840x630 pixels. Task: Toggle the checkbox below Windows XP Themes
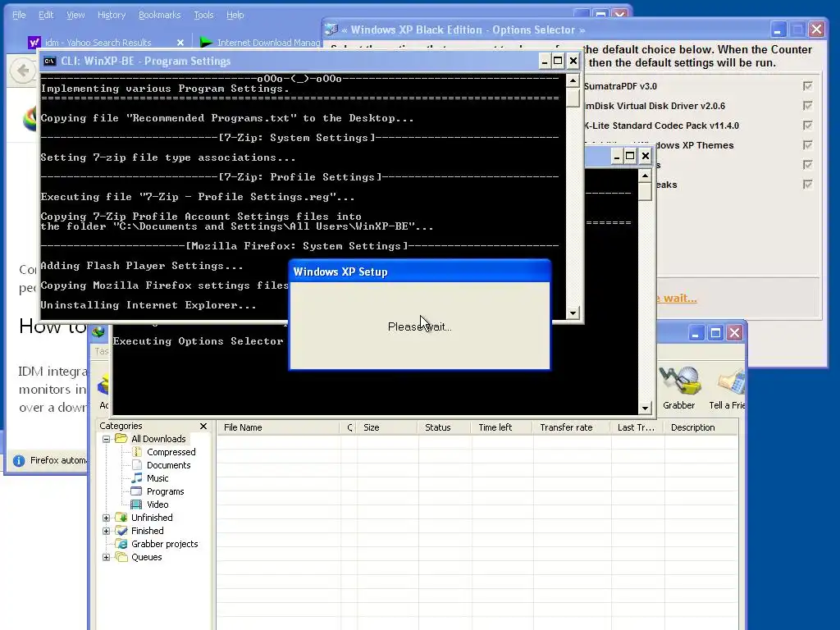click(807, 165)
